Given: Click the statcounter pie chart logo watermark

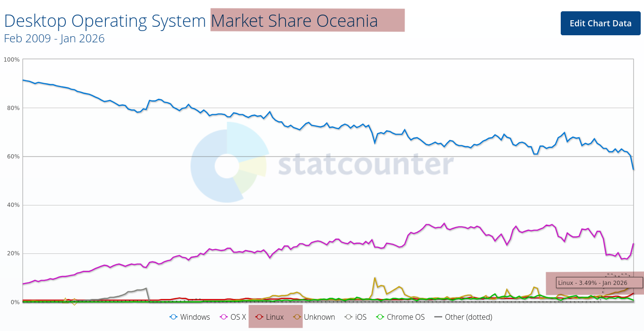Looking at the screenshot, I should tap(230, 162).
